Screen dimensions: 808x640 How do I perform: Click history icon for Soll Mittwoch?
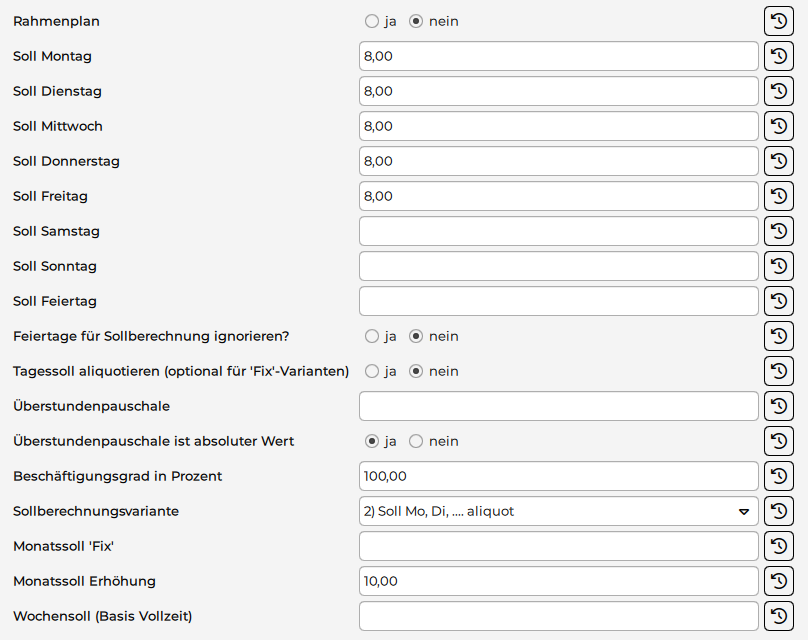click(x=779, y=126)
